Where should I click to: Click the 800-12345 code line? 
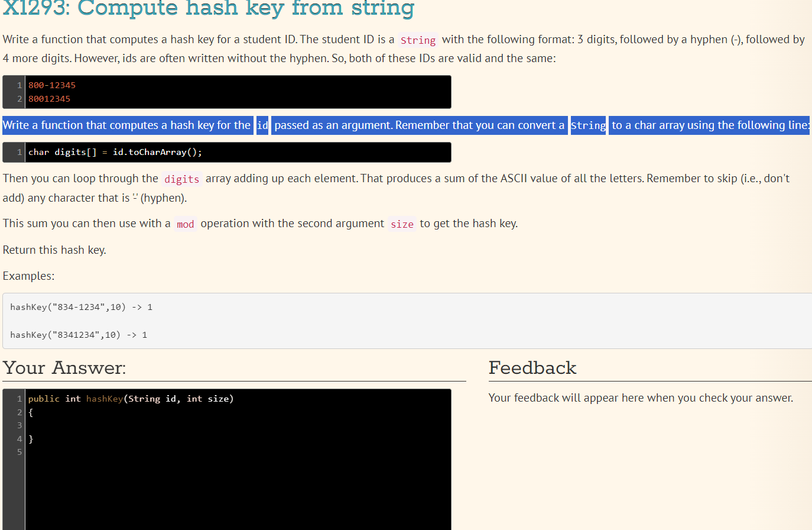[x=51, y=85]
